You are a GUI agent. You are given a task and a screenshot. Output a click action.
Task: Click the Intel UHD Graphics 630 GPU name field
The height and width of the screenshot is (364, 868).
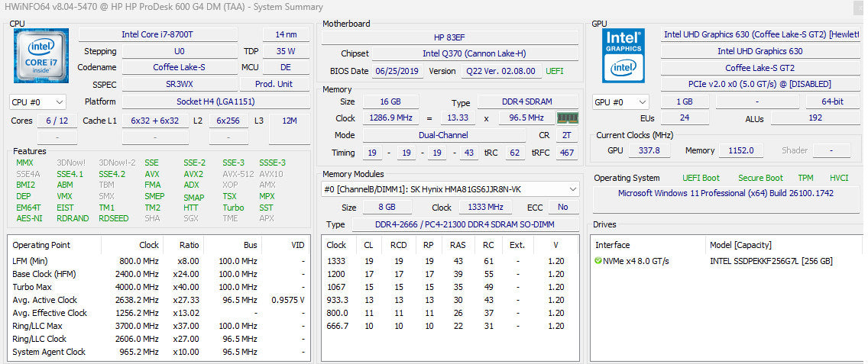(x=760, y=51)
